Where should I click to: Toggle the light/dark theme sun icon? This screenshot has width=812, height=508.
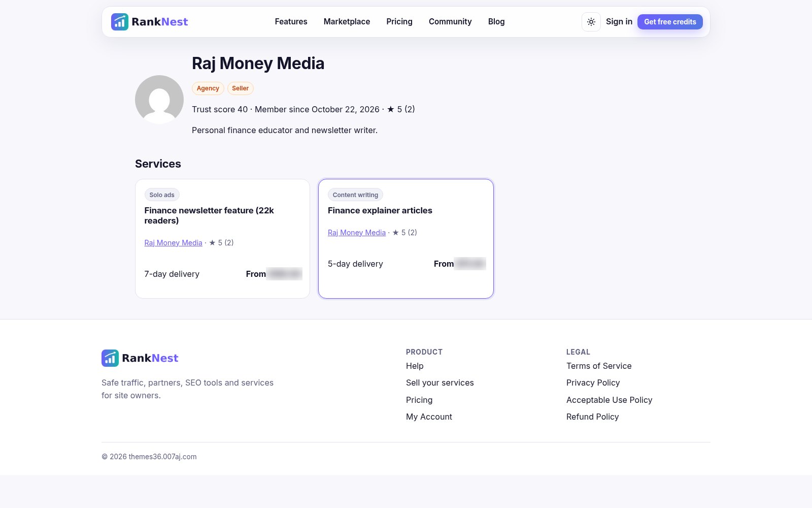point(591,22)
